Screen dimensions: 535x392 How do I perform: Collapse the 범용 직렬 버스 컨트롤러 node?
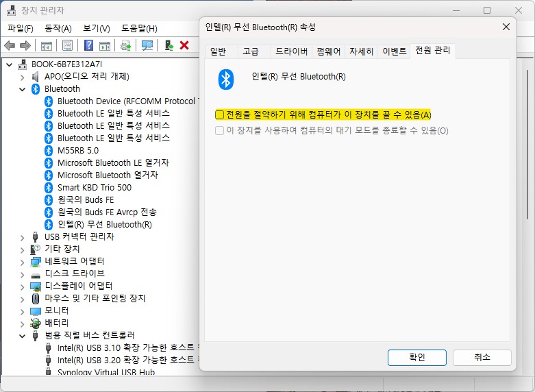pyautogui.click(x=23, y=336)
